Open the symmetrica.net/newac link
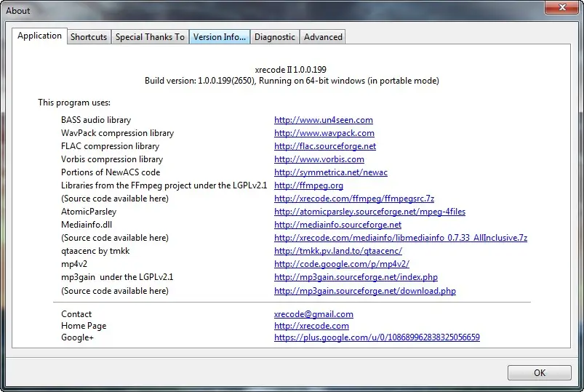Viewport: 584px width, 392px height. pos(331,172)
